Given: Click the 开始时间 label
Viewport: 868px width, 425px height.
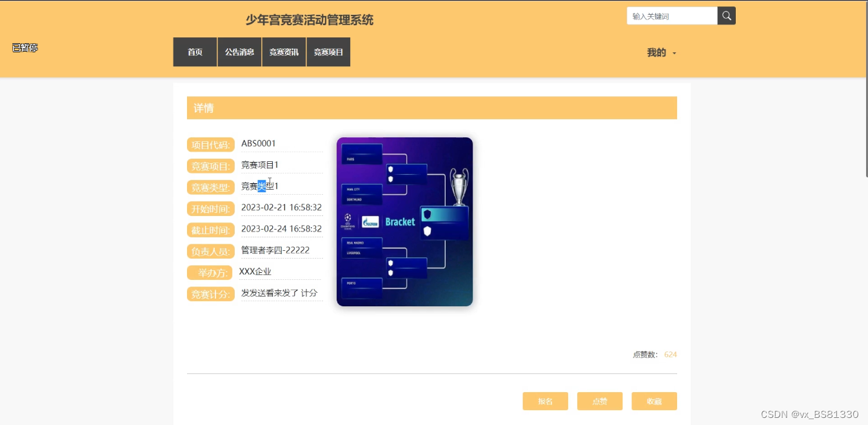Looking at the screenshot, I should [211, 209].
